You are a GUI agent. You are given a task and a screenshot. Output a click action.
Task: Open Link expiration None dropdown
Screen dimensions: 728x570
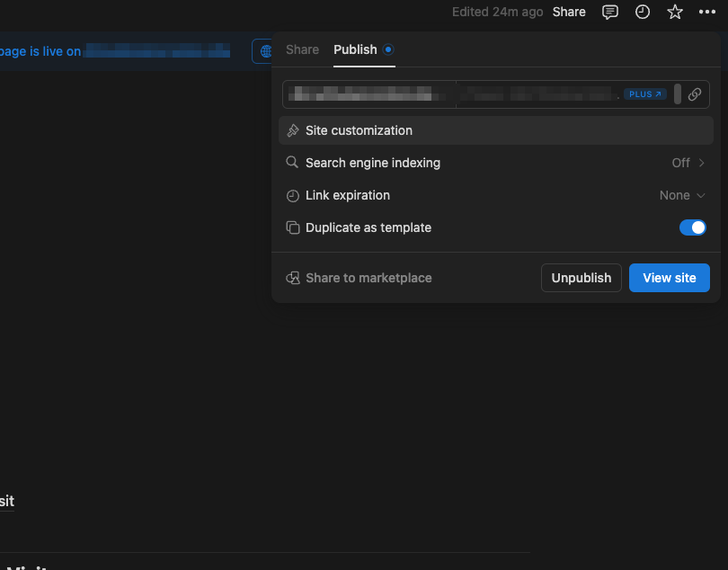click(x=682, y=195)
